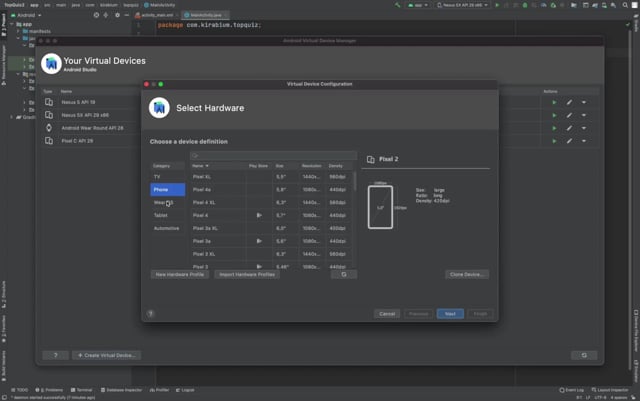The width and height of the screenshot is (640, 401).
Task: Switch to the MainActivity.java editor tab
Action: [x=205, y=15]
